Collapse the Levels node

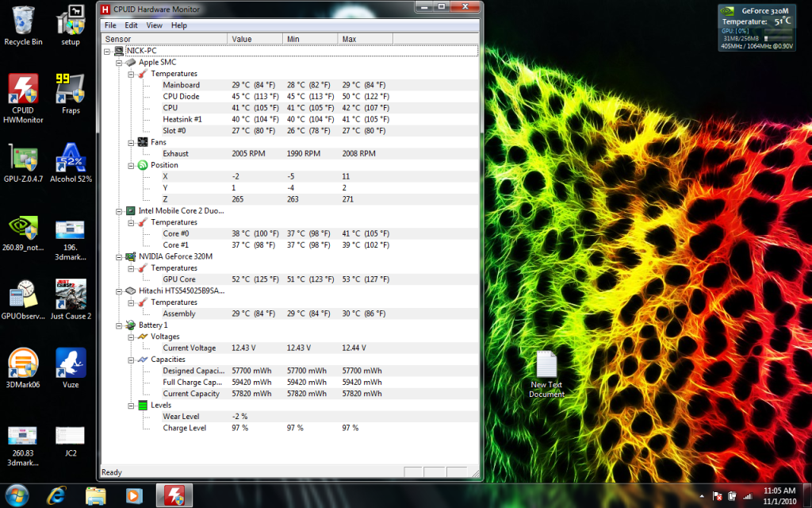[131, 406]
